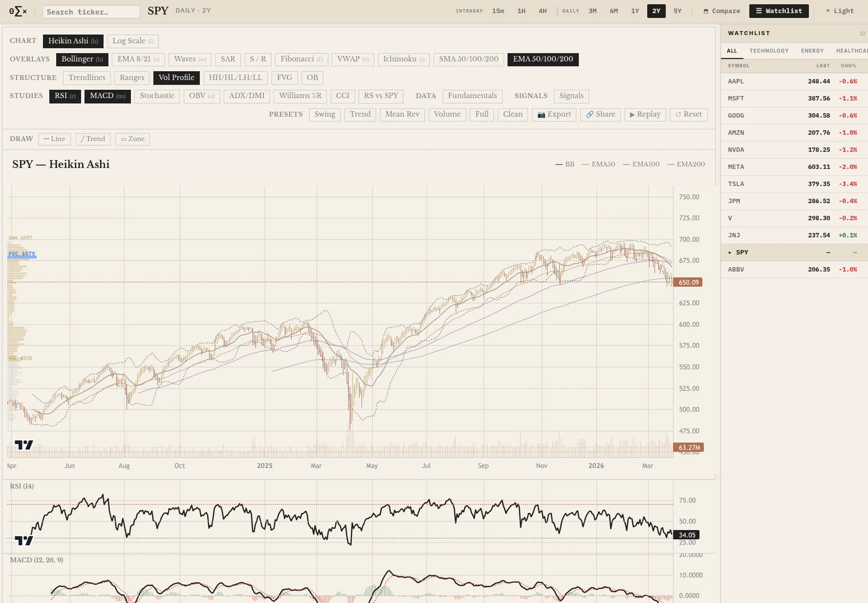This screenshot has width=868, height=603.
Task: Turn on VWAP overlay
Action: [353, 59]
